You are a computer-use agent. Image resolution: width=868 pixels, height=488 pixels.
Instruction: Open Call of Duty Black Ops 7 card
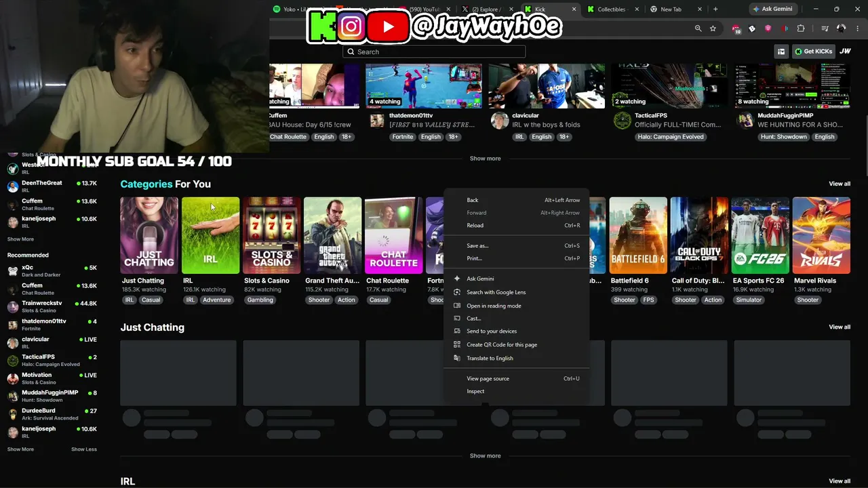pos(699,235)
